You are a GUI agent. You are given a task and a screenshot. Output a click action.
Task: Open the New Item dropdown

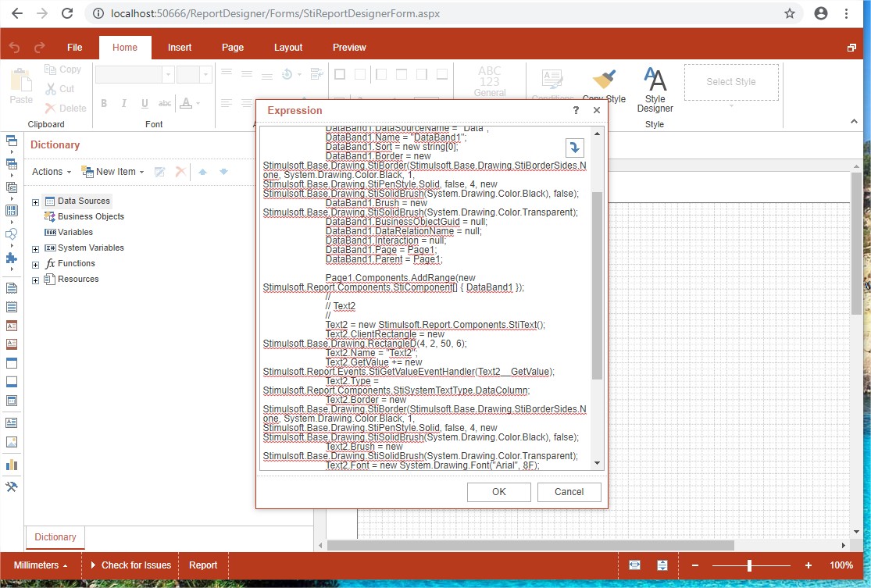tap(112, 172)
